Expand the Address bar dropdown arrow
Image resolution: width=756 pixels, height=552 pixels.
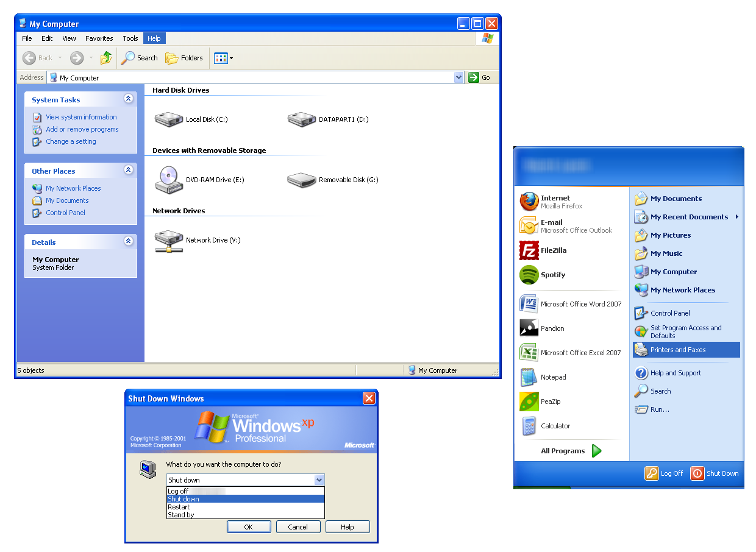click(x=459, y=77)
